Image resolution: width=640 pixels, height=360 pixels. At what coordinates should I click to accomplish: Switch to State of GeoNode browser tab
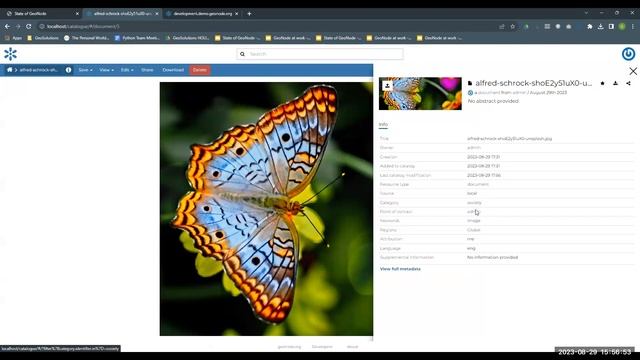[x=41, y=13]
